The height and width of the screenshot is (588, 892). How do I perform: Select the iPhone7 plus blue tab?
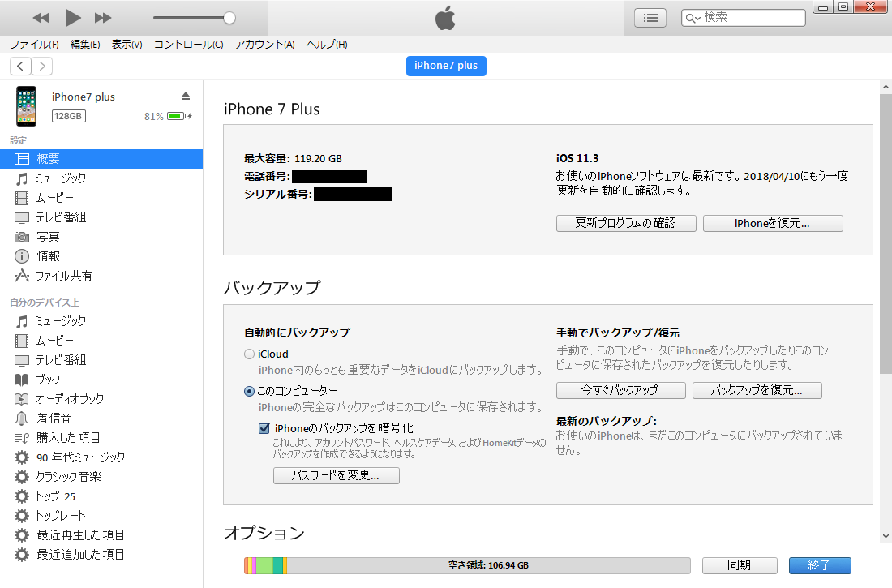pos(446,66)
